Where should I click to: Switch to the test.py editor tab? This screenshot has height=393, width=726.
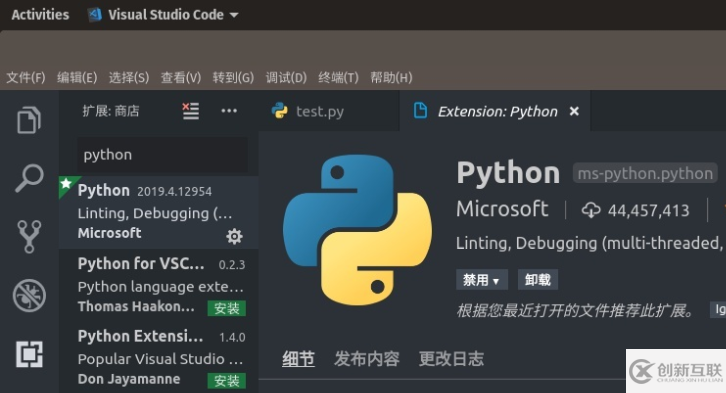point(329,111)
